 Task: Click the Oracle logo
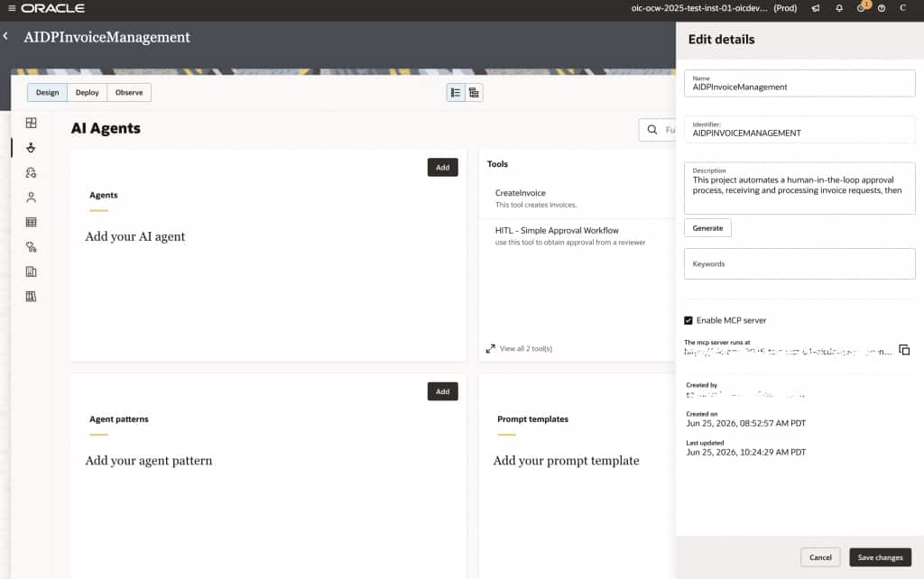click(x=53, y=8)
